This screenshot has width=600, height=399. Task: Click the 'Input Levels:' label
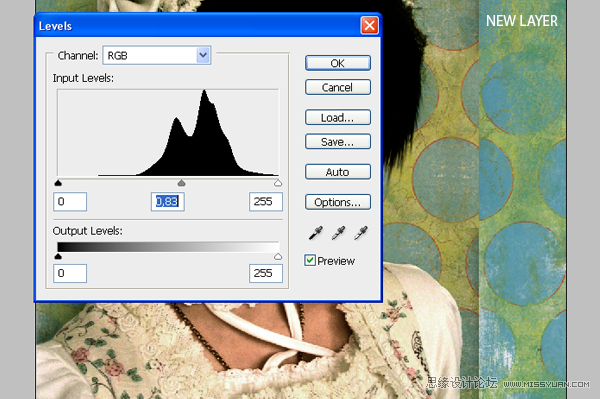[83, 78]
